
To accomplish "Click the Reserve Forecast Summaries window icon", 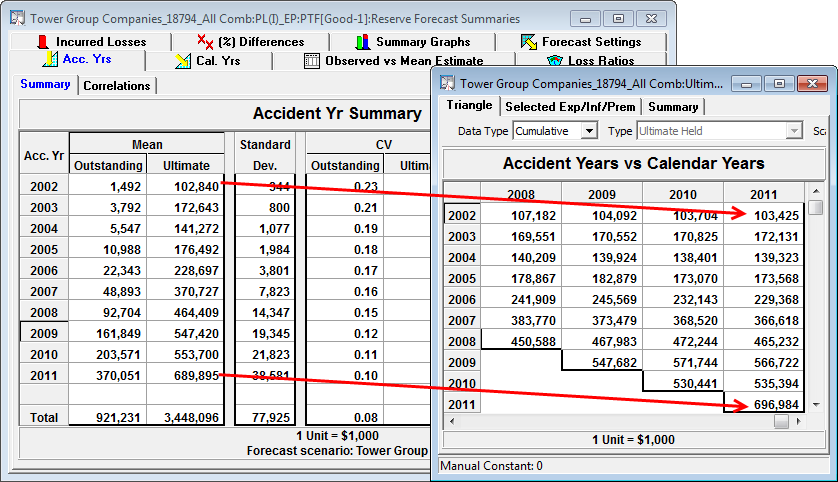I will (16, 18).
